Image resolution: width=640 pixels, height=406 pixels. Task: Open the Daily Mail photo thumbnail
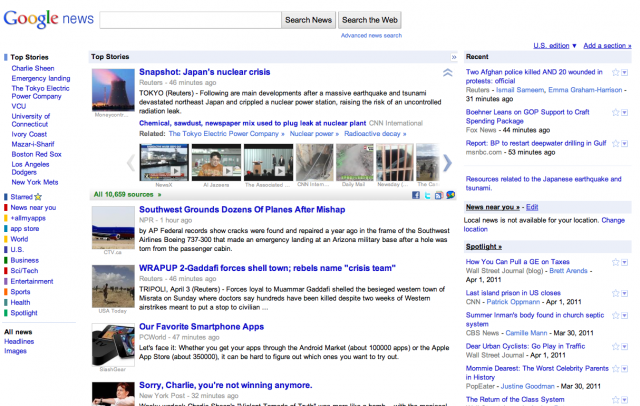354,162
